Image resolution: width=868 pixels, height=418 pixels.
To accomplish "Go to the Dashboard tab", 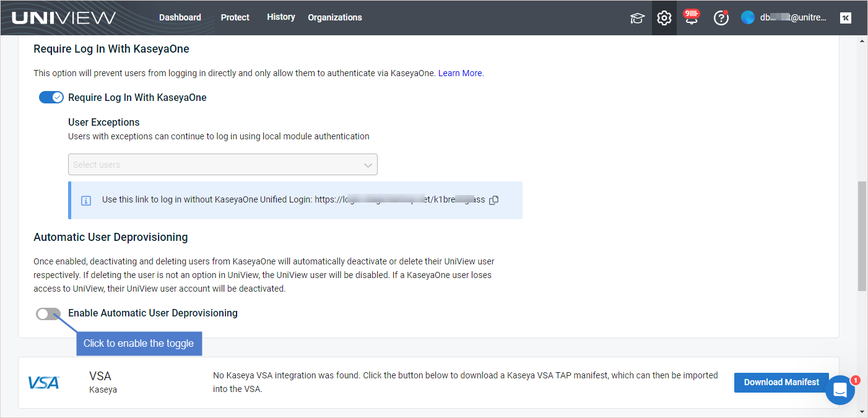I will coord(180,17).
